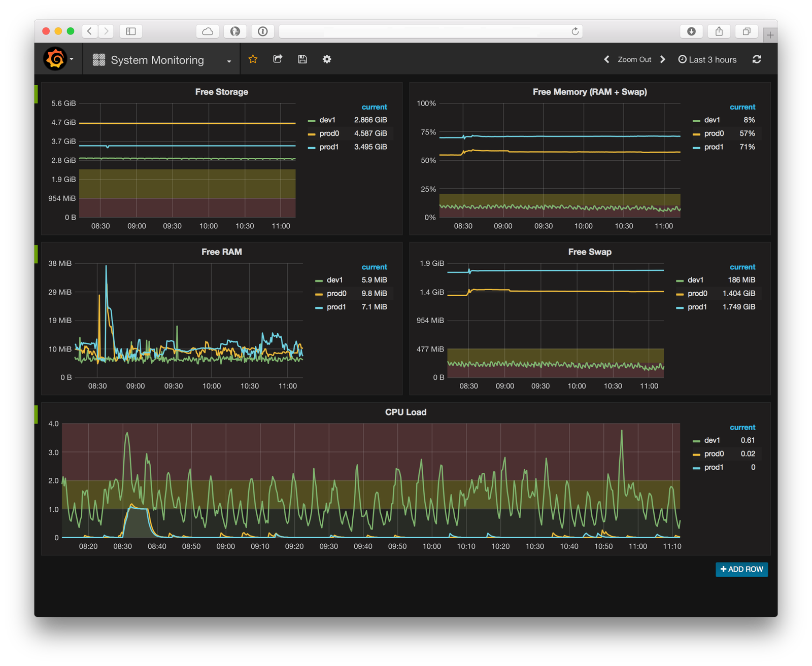Click the ADD ROW button
812x666 pixels.
click(x=741, y=569)
